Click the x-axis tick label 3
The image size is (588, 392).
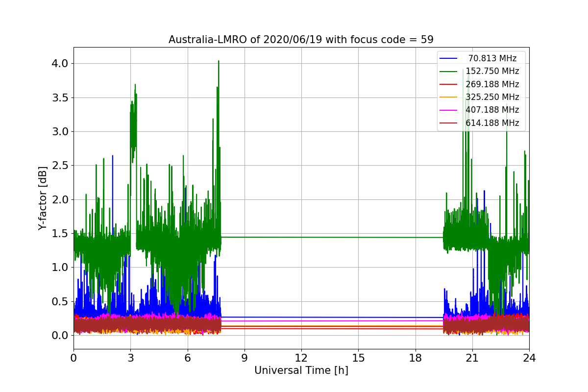point(130,358)
